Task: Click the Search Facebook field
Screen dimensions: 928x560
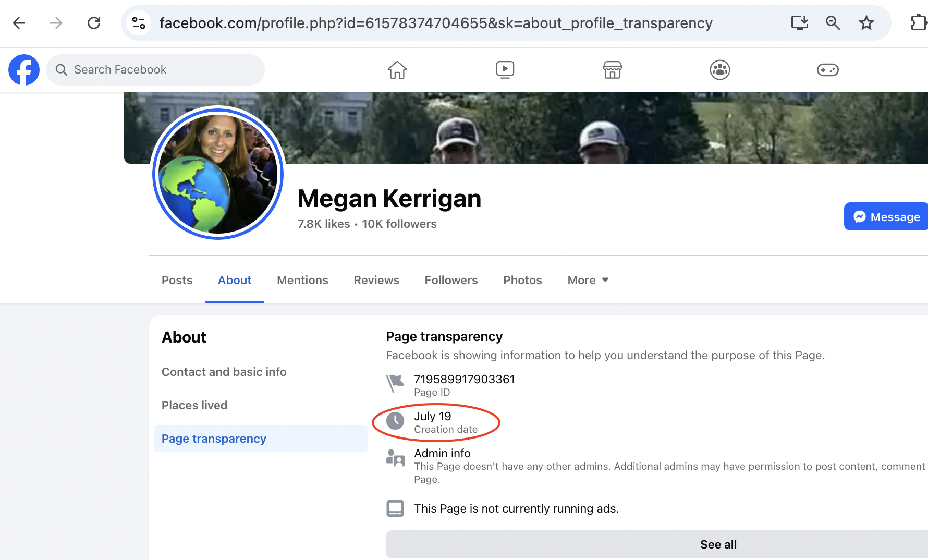Action: coord(155,70)
